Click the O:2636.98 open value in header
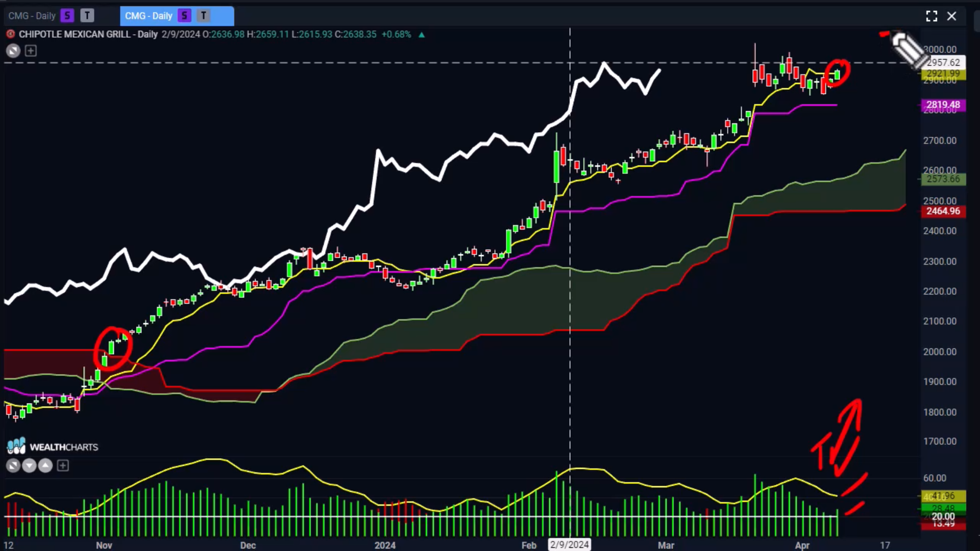Viewport: 980px width, 551px height. click(224, 34)
